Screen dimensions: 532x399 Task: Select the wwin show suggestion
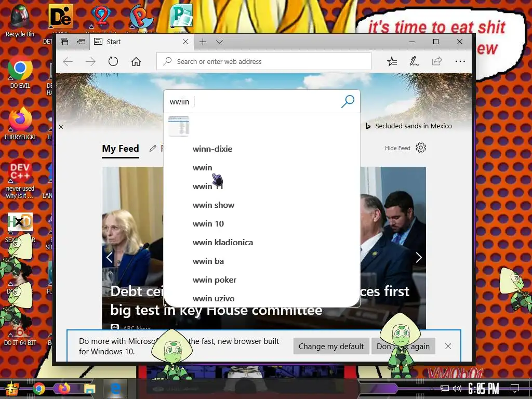(214, 205)
